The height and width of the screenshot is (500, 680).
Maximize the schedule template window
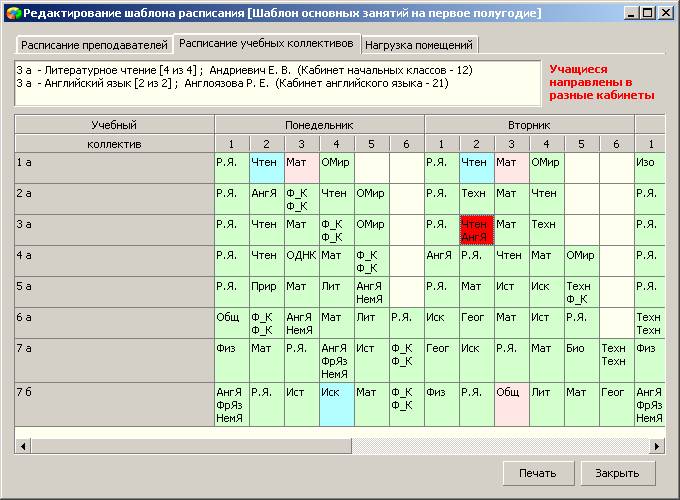(647, 13)
